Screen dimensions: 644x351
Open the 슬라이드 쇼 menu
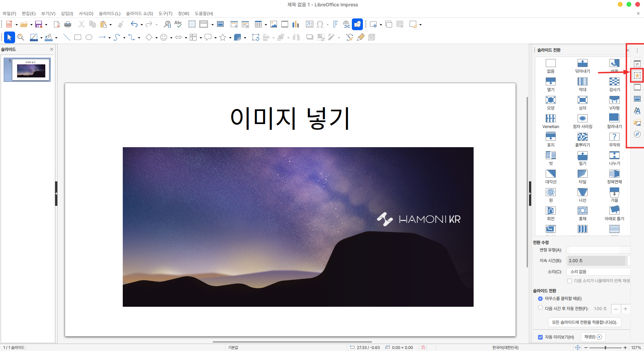139,13
